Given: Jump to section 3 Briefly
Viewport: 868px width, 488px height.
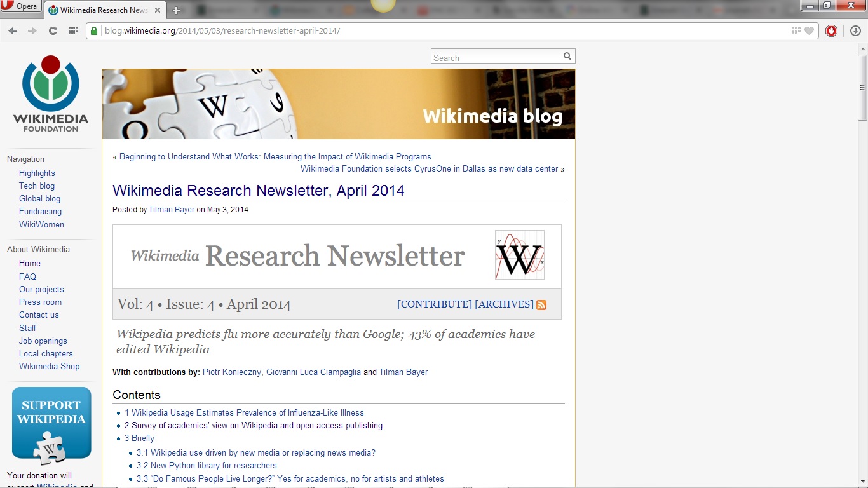Looking at the screenshot, I should coord(139,438).
